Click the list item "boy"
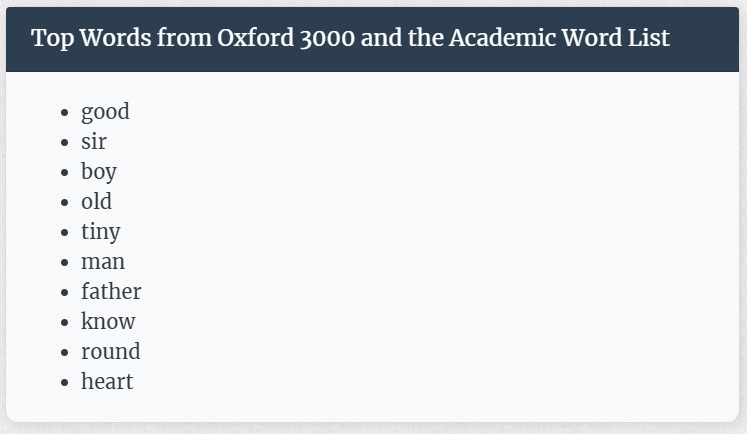Image resolution: width=747 pixels, height=434 pixels. pos(99,172)
